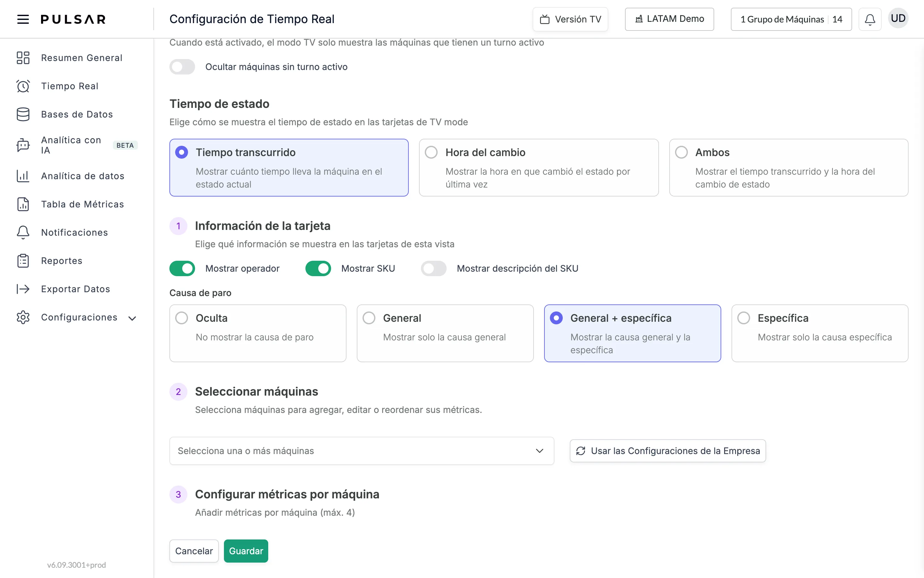
Task: Disable the Mostrar operador switch
Action: pyautogui.click(x=182, y=268)
